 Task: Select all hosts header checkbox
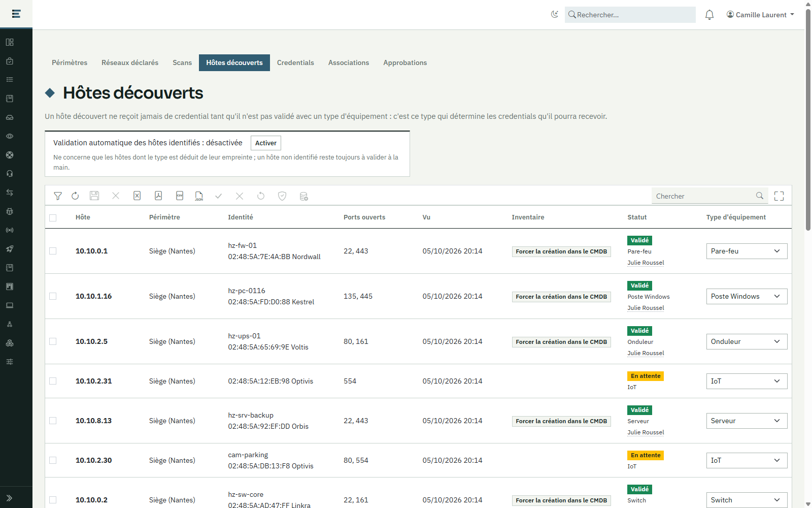pos(53,218)
